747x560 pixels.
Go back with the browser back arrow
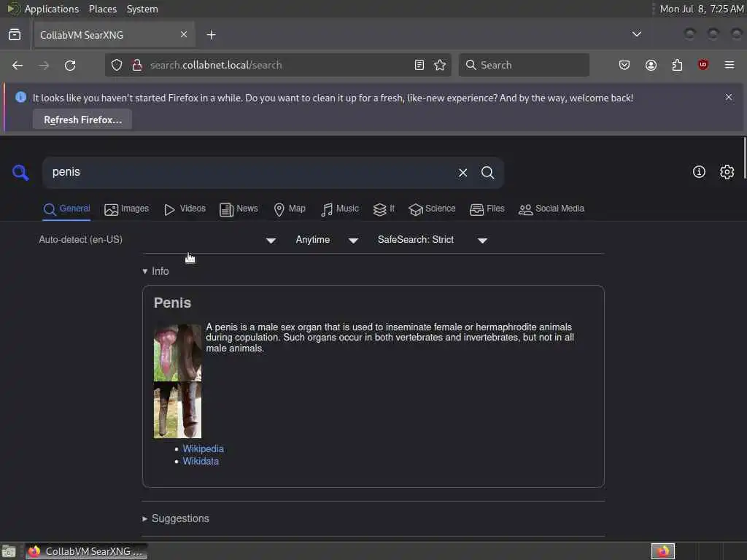tap(18, 65)
